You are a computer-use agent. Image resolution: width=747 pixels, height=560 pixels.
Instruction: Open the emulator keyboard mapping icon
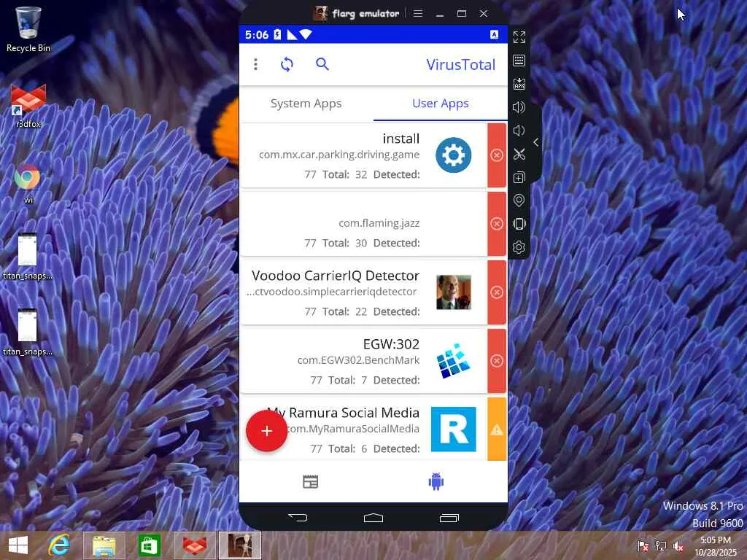point(519,61)
